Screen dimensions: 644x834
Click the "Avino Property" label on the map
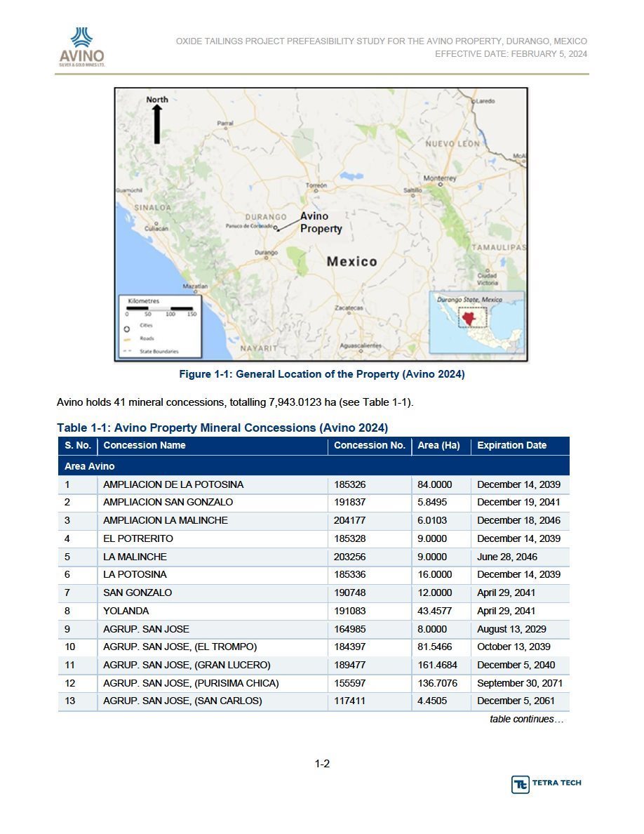click(321, 223)
